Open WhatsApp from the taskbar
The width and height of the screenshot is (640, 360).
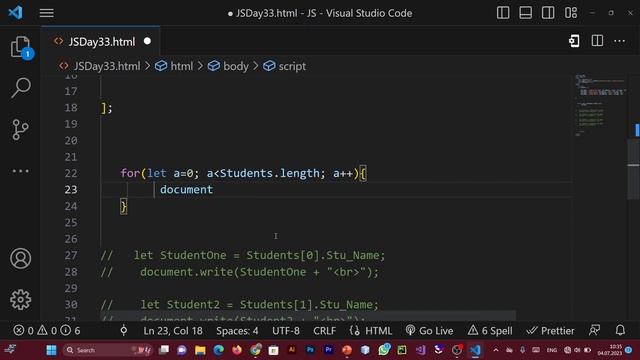pyautogui.click(x=384, y=350)
